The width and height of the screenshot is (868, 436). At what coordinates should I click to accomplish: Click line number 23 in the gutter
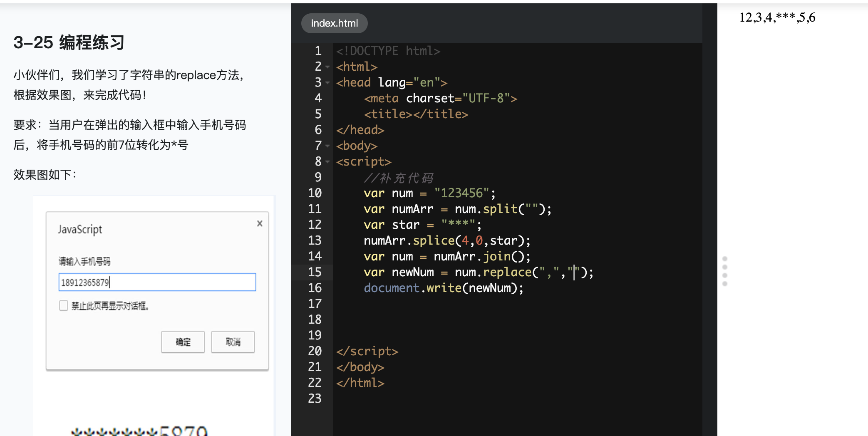(315, 399)
